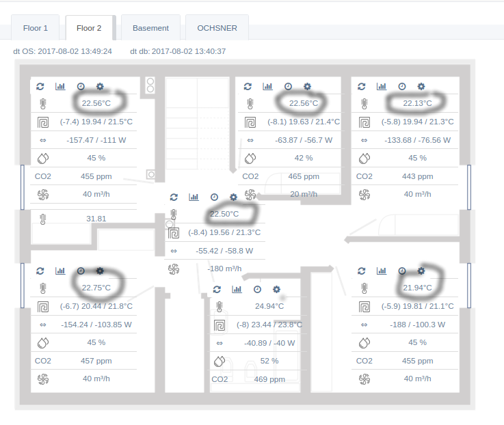
Task: Click humidity drop icon beside 42 %
Action: 250,158
